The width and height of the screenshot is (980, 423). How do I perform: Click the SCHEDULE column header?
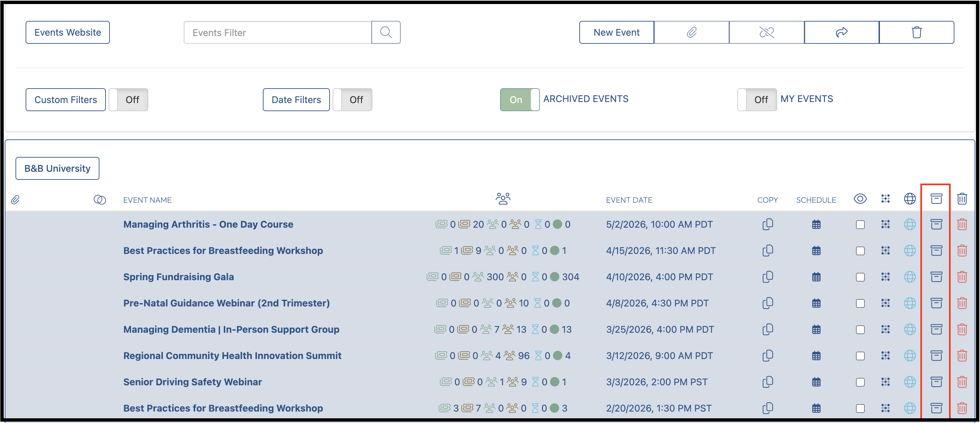pyautogui.click(x=816, y=200)
